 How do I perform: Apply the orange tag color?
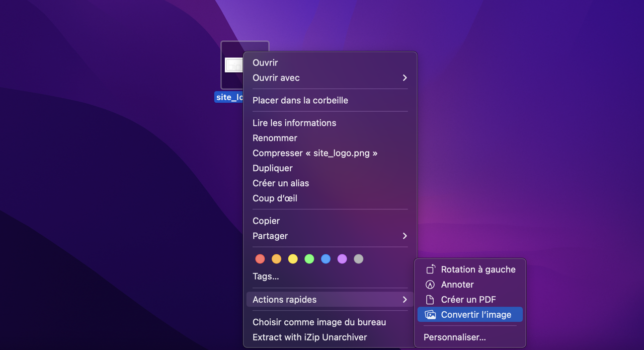276,259
